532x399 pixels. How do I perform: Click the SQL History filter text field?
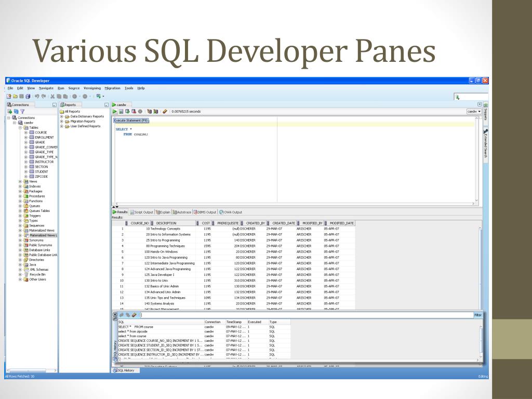(307, 315)
